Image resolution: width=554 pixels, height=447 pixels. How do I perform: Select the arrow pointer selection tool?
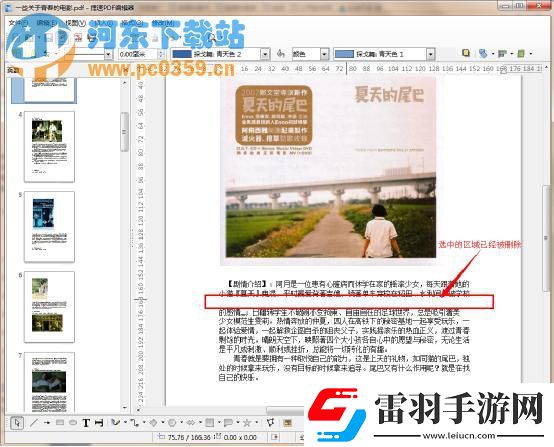point(17,423)
